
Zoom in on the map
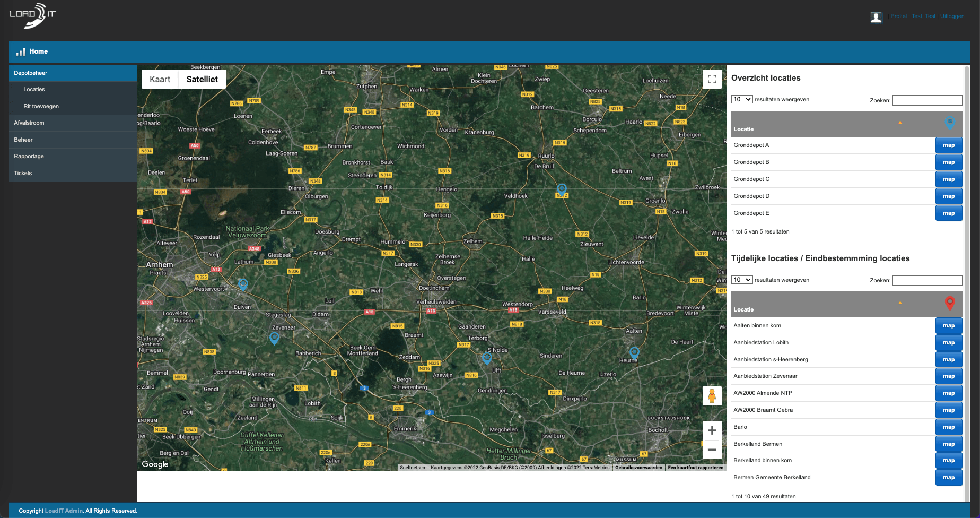(x=712, y=430)
